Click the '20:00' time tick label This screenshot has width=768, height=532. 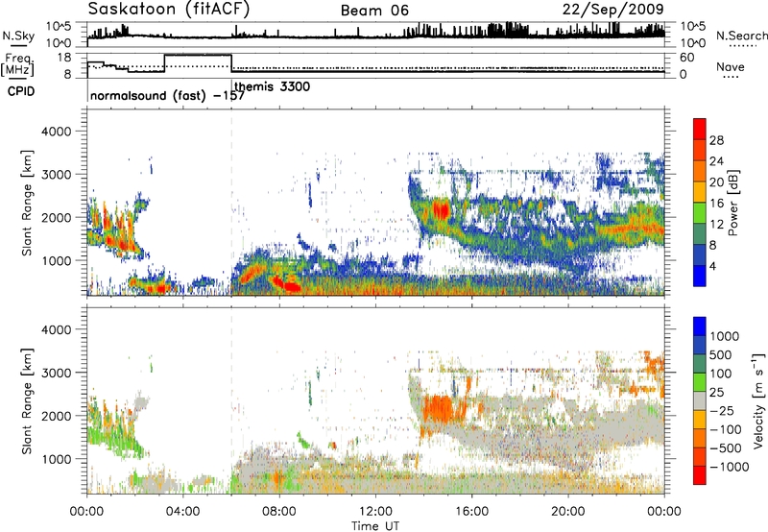click(568, 512)
